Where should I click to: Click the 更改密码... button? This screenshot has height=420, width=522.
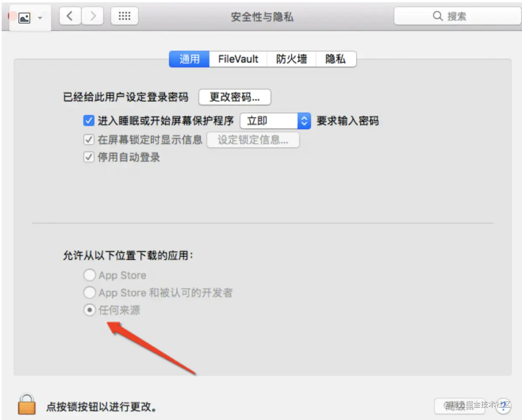click(235, 97)
